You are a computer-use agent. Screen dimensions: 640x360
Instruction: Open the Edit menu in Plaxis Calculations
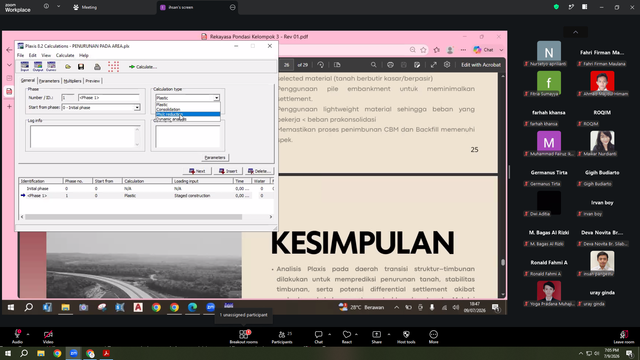pyautogui.click(x=33, y=55)
